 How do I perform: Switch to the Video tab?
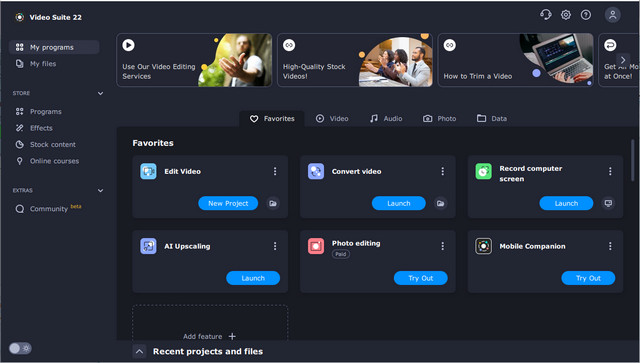(332, 119)
